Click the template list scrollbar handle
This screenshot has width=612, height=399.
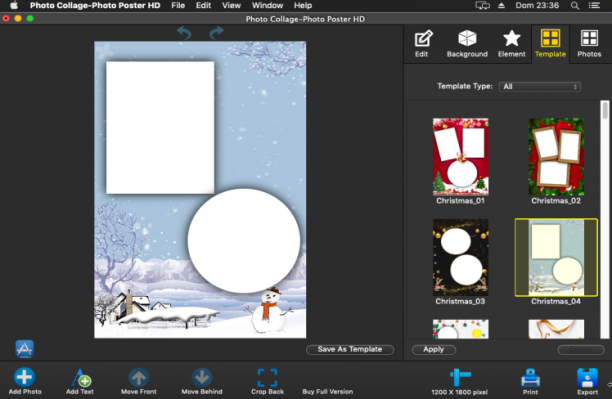coord(605,110)
